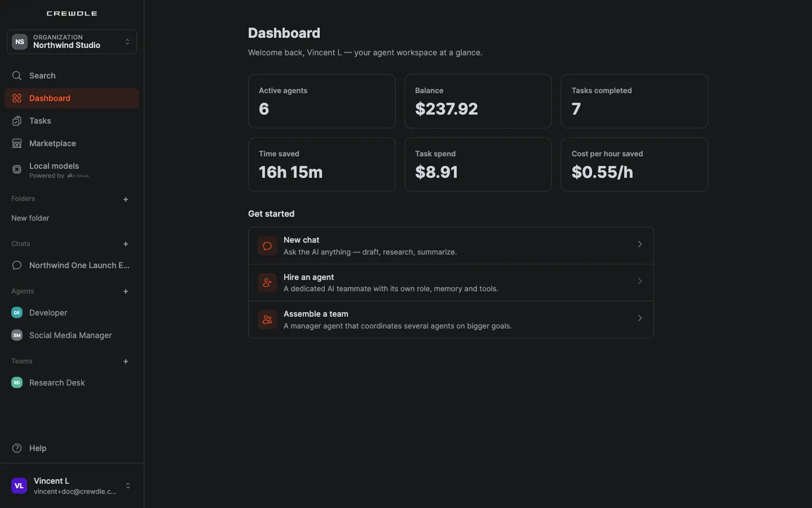This screenshot has height=508, width=812.
Task: Navigate to Marketplace
Action: 72,143
